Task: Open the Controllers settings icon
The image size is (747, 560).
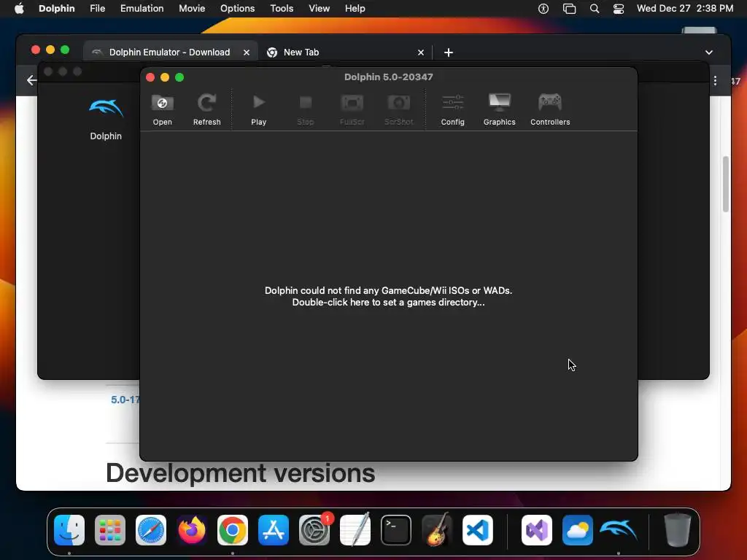Action: click(550, 109)
